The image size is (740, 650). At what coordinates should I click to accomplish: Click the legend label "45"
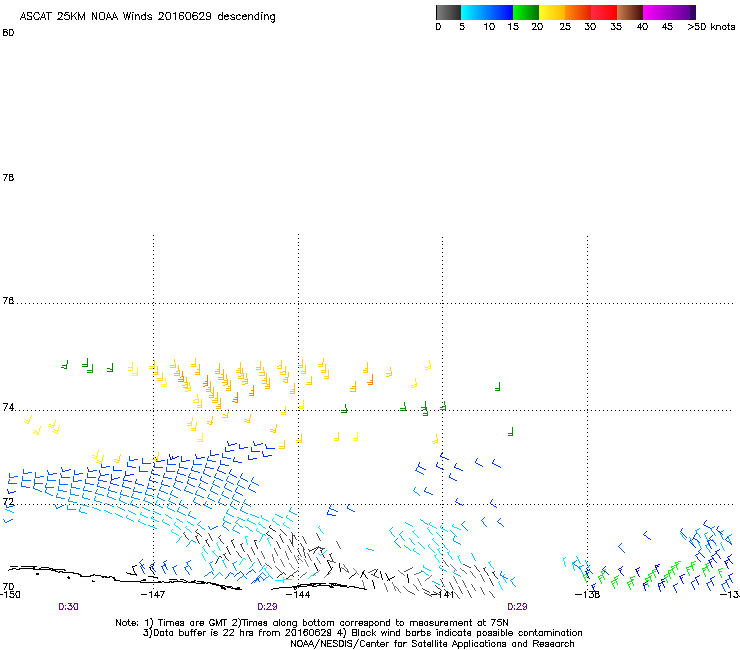tap(667, 27)
